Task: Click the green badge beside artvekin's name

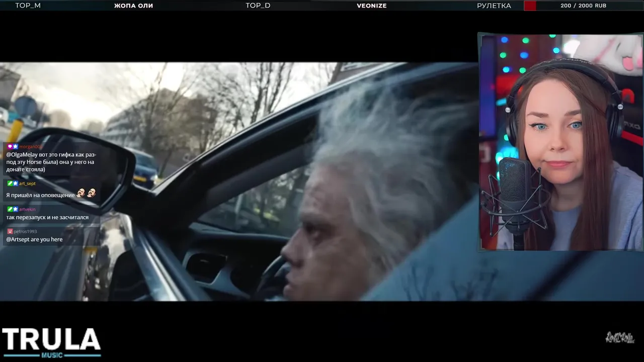Action: [x=10, y=209]
